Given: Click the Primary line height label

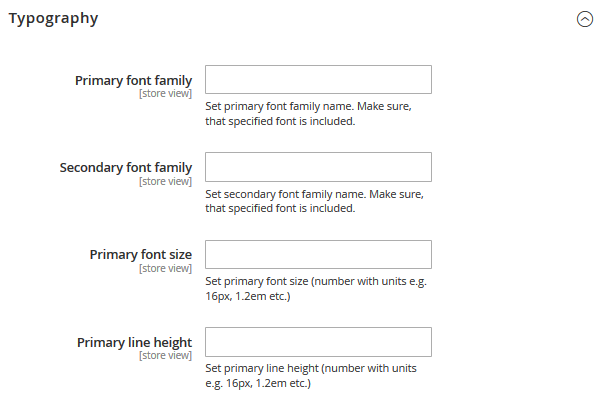Looking at the screenshot, I should point(134,343).
